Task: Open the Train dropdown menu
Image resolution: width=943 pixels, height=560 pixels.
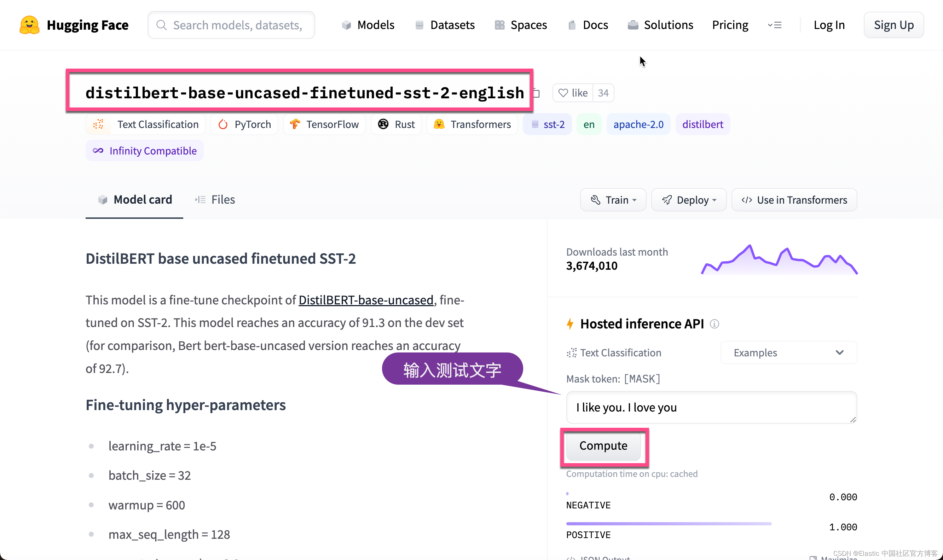Action: click(613, 200)
